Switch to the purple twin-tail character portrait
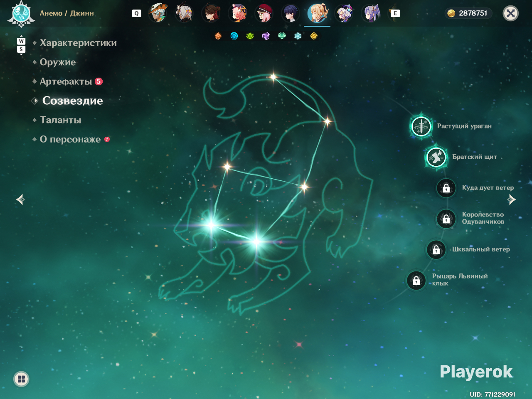Screen dimensions: 532x399 click(x=371, y=13)
